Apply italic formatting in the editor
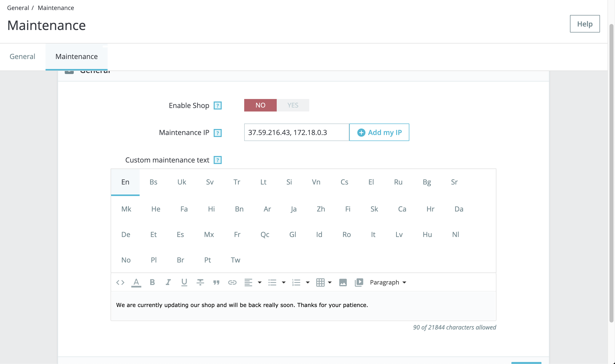Viewport: 615px width, 364px height. click(168, 282)
